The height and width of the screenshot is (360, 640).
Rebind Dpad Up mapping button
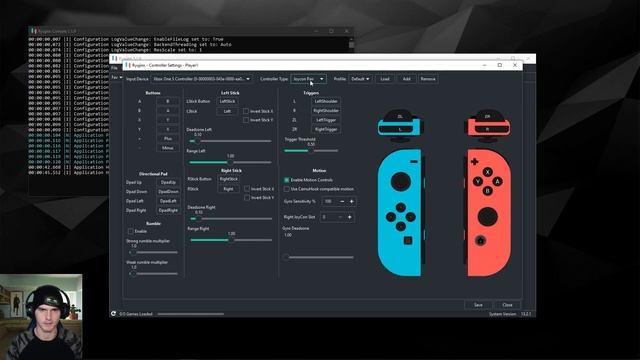pyautogui.click(x=168, y=182)
